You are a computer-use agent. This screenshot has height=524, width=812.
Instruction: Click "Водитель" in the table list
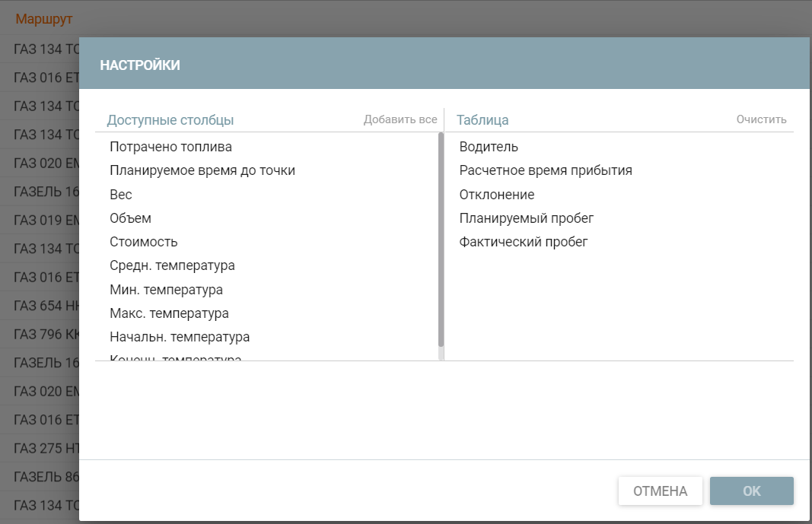tap(489, 147)
